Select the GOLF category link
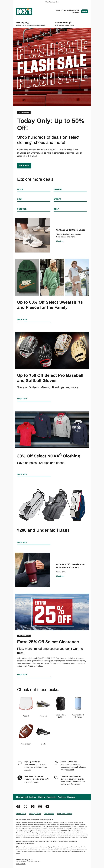Viewport: 104px width, 868px height. coord(56,209)
